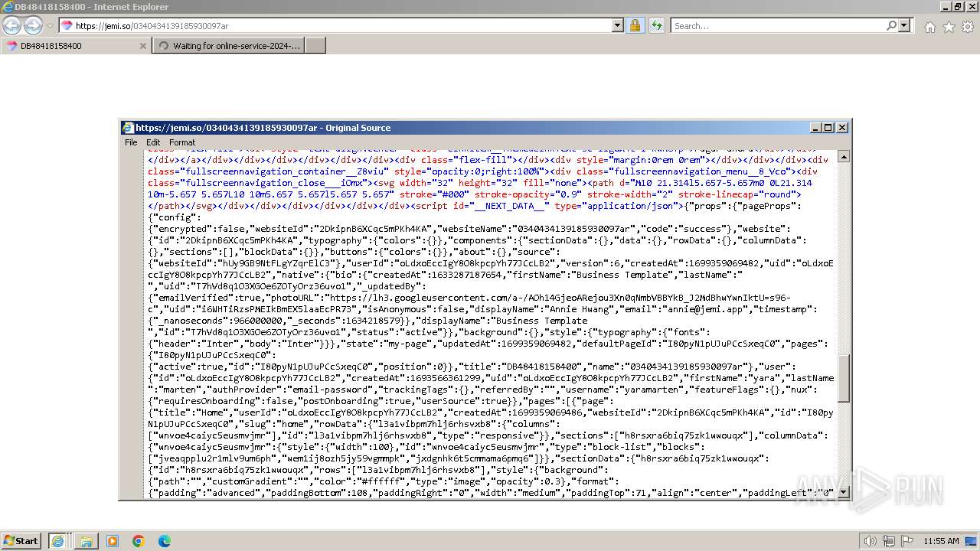Open a new blank tab
Viewport: 980px width, 551px height.
[315, 46]
